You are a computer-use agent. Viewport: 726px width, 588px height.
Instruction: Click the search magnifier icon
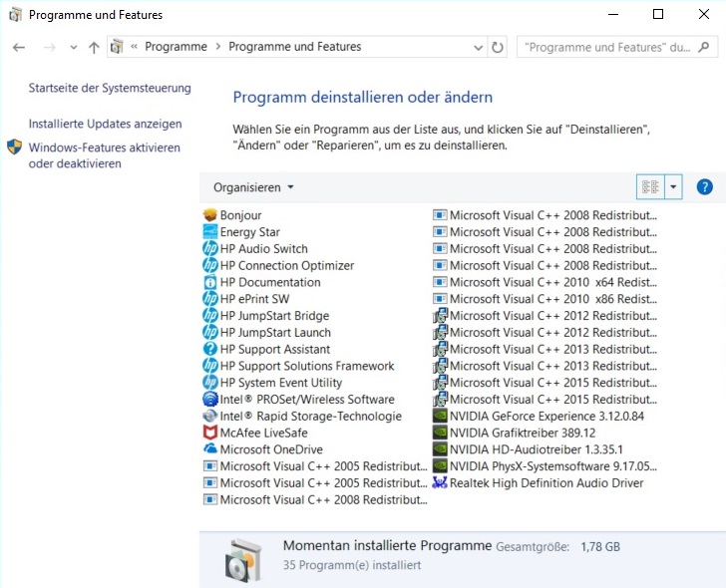(x=704, y=47)
